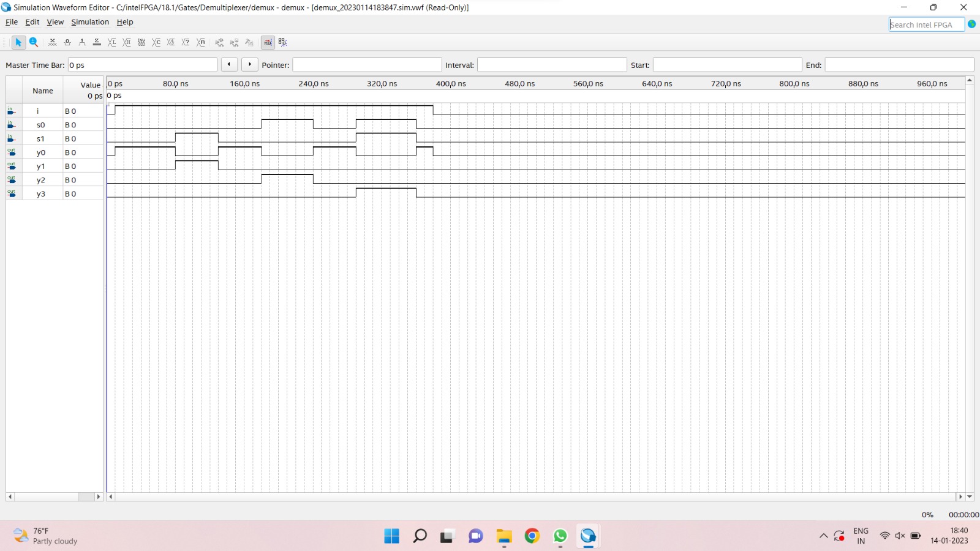Toggle the snap-to-grid waveform editing mode
Image resolution: width=980 pixels, height=551 pixels.
268,42
